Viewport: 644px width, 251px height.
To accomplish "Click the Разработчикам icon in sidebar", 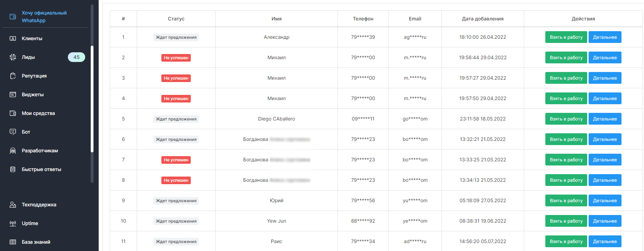I will pyautogui.click(x=13, y=151).
